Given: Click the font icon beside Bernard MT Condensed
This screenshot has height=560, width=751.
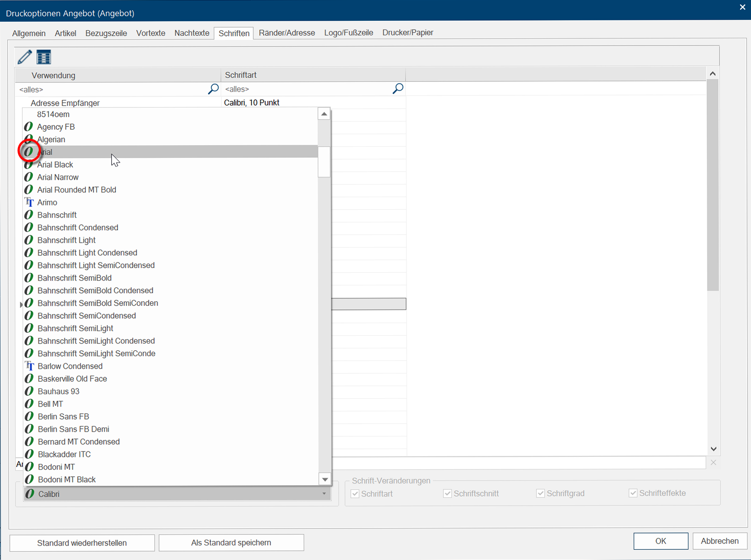Looking at the screenshot, I should tap(29, 442).
